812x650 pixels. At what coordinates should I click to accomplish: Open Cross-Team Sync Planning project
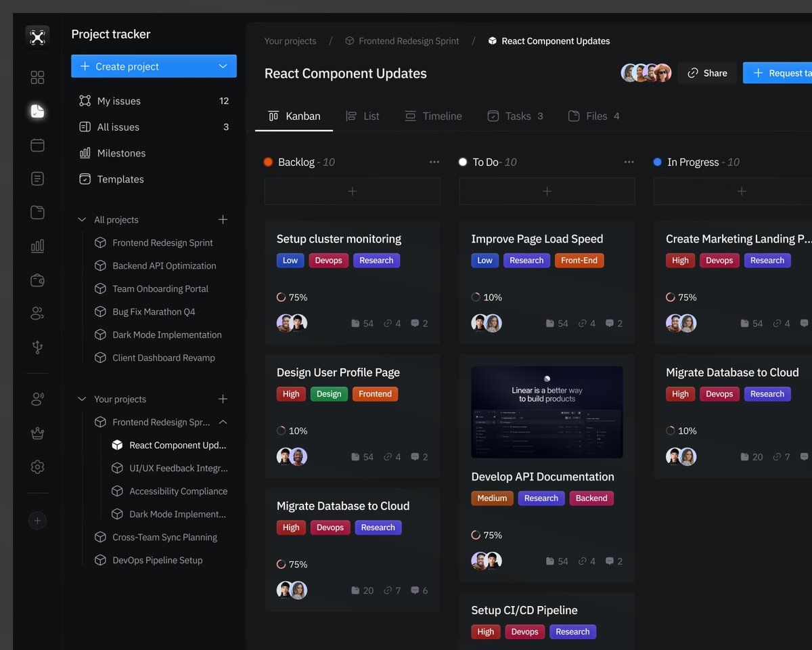tap(156, 537)
